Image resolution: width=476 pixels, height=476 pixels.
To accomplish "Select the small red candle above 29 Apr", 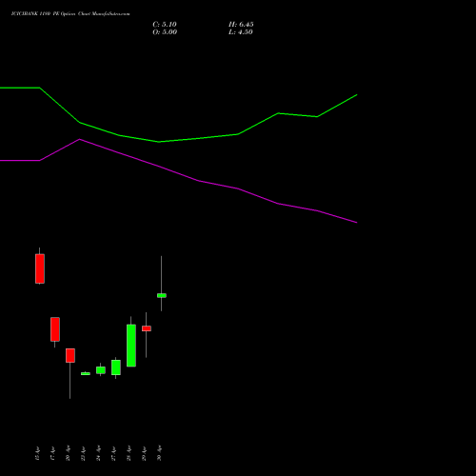I will point(147,328).
